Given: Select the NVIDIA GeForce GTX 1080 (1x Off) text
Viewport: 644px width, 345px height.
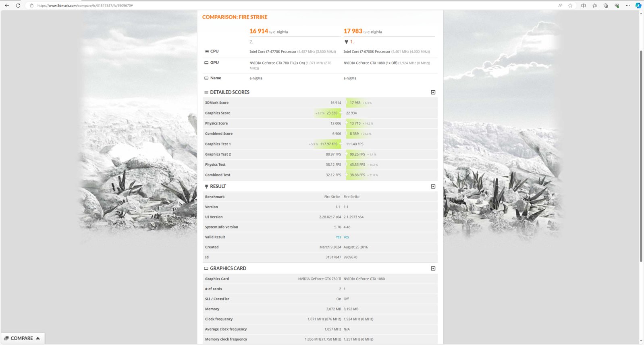Looking at the screenshot, I should click(x=370, y=63).
